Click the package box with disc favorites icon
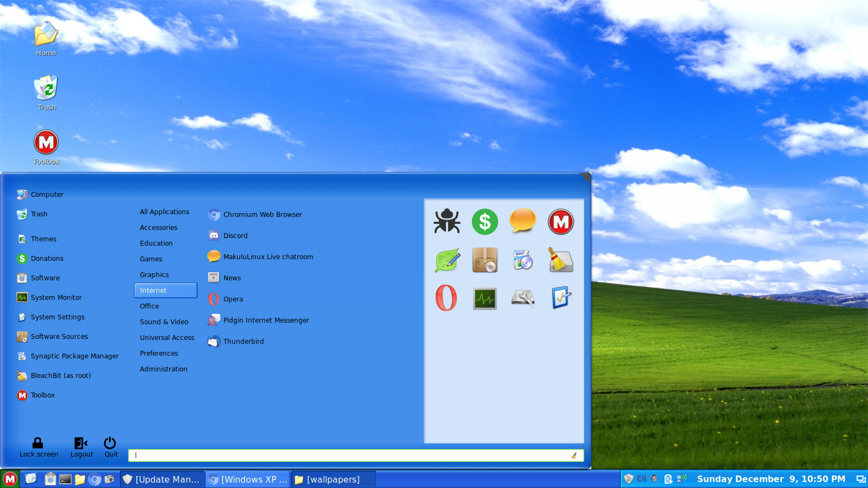Image resolution: width=868 pixels, height=488 pixels. point(485,260)
